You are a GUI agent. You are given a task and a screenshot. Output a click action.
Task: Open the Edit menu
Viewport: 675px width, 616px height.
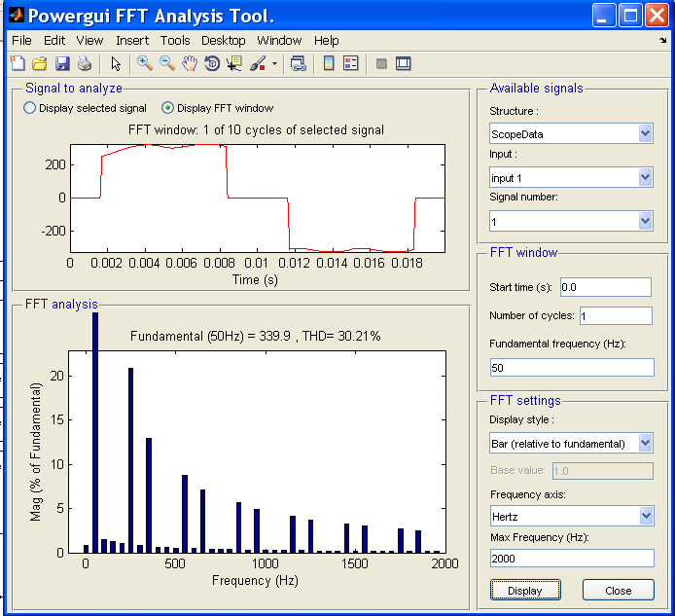point(54,41)
